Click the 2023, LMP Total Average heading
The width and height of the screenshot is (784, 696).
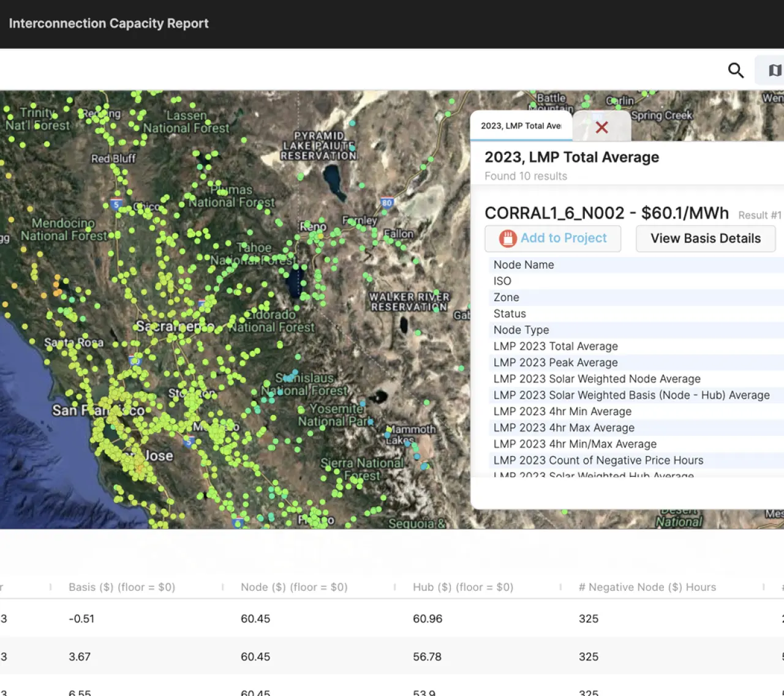click(571, 157)
